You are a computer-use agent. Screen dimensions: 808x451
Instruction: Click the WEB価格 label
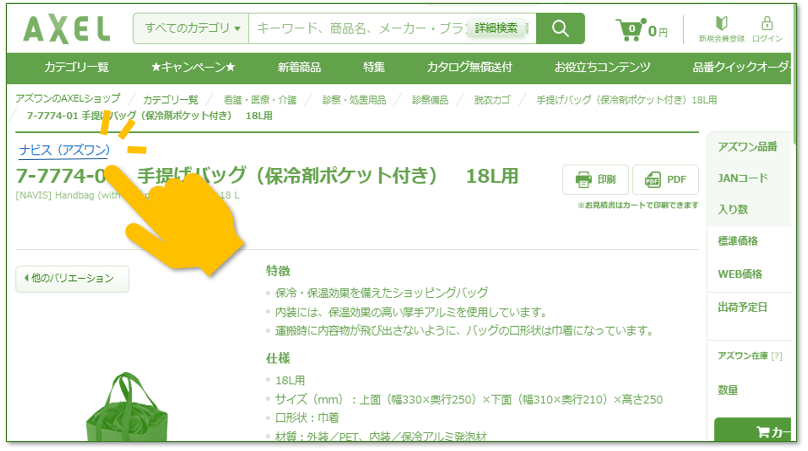coord(740,274)
